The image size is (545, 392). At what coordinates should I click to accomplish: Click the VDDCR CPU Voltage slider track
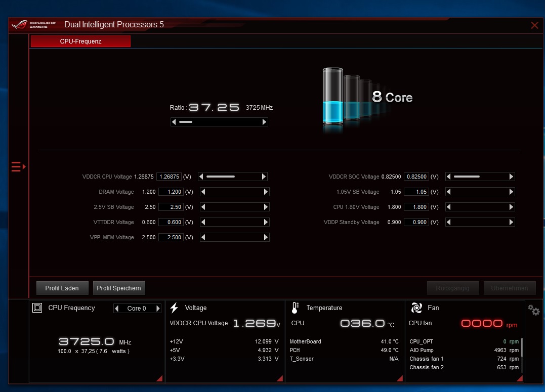[233, 177]
